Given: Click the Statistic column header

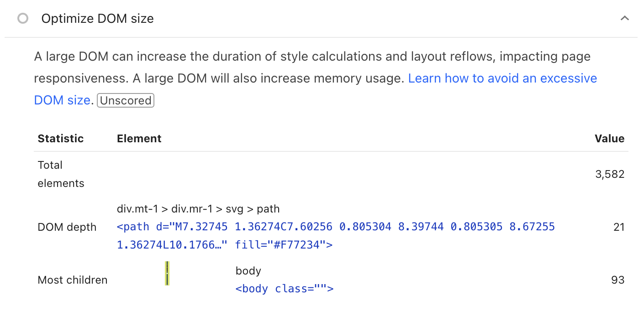Looking at the screenshot, I should (60, 138).
